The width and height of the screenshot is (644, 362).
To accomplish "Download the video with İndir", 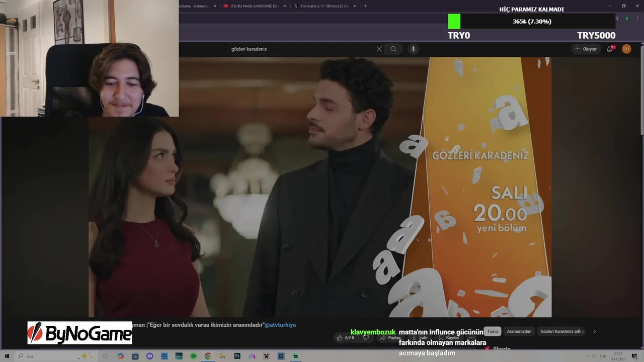I will [420, 338].
